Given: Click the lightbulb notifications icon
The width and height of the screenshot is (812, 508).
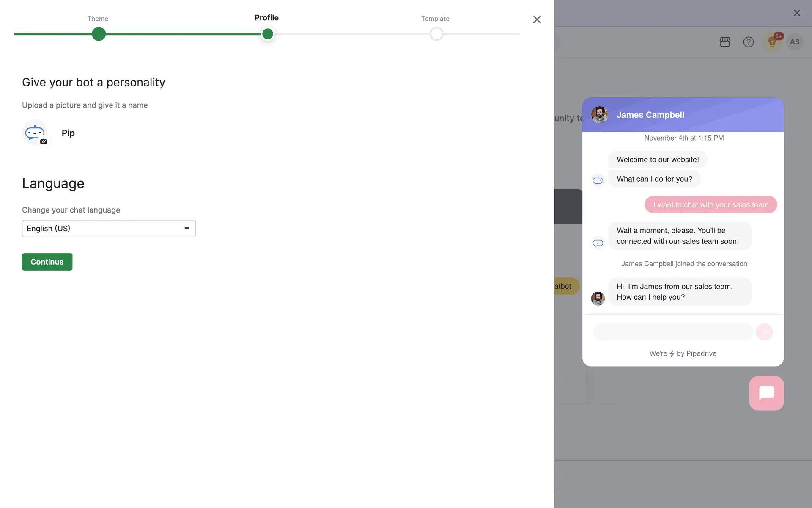Looking at the screenshot, I should (x=772, y=42).
